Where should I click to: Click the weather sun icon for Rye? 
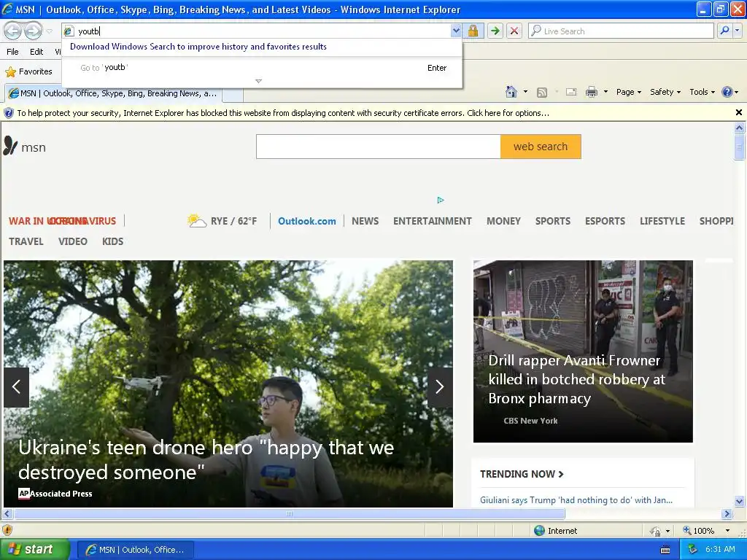196,220
